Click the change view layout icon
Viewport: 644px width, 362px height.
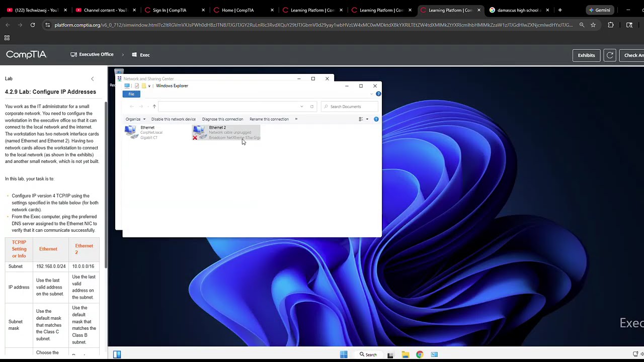coord(361,119)
